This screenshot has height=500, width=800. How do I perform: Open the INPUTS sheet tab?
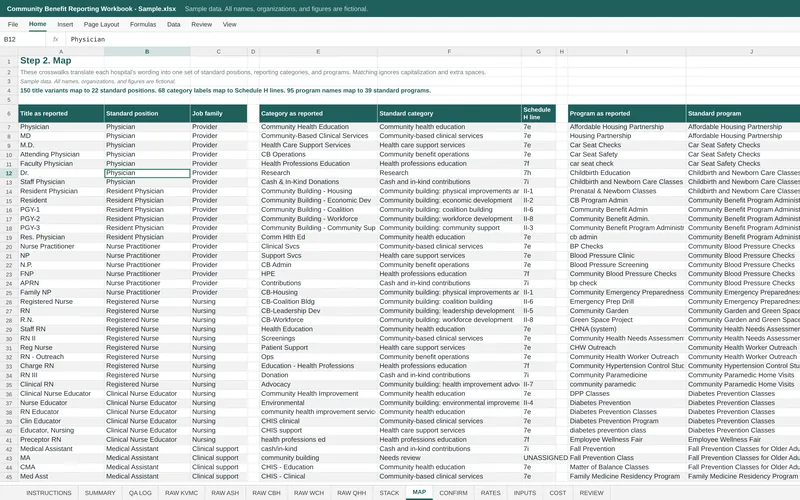(x=525, y=493)
